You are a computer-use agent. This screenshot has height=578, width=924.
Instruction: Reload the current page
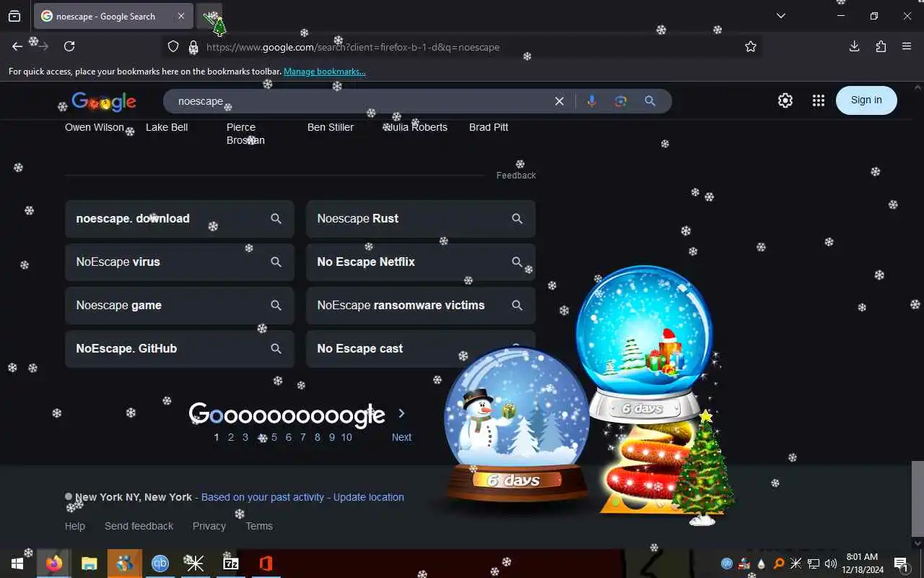(x=69, y=46)
